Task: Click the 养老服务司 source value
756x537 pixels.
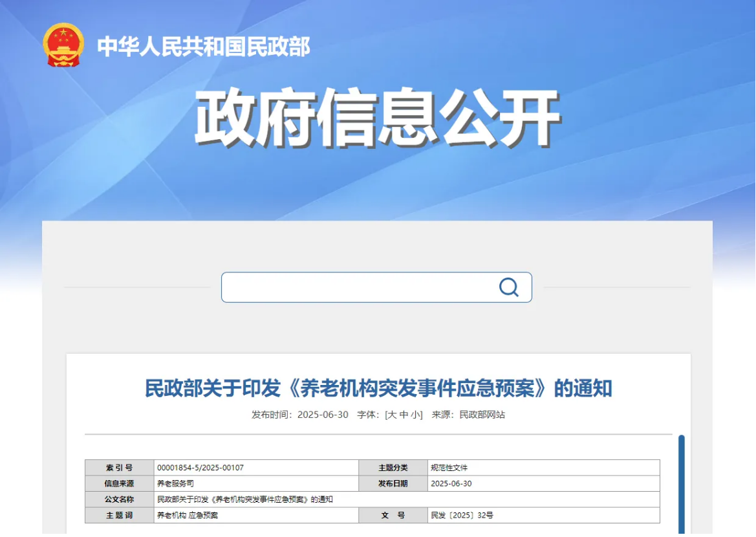Action: [x=175, y=484]
